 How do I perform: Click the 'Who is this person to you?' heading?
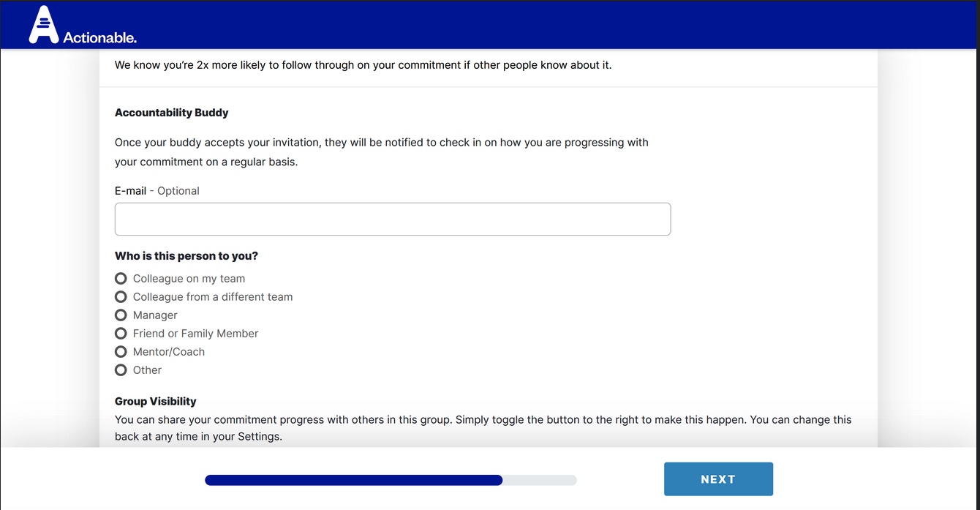coord(186,256)
